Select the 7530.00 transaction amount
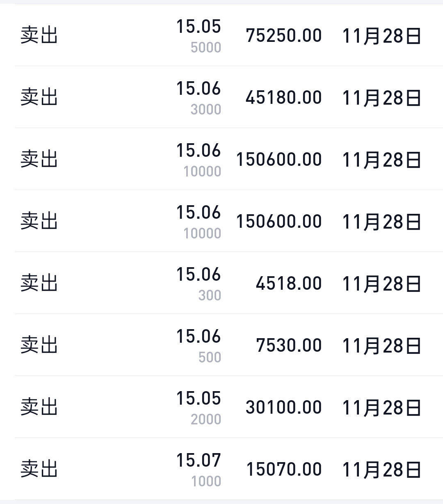Viewport: 443px width, 504px height. click(289, 346)
